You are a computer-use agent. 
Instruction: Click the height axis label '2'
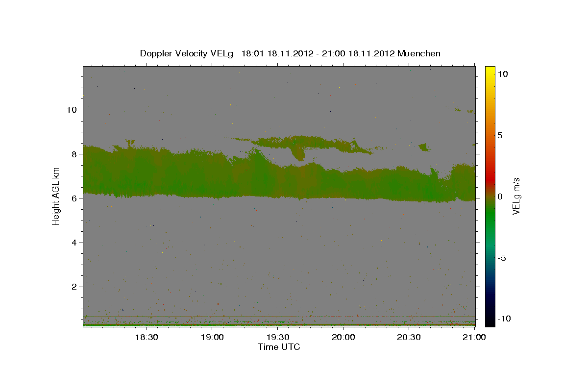(x=74, y=287)
